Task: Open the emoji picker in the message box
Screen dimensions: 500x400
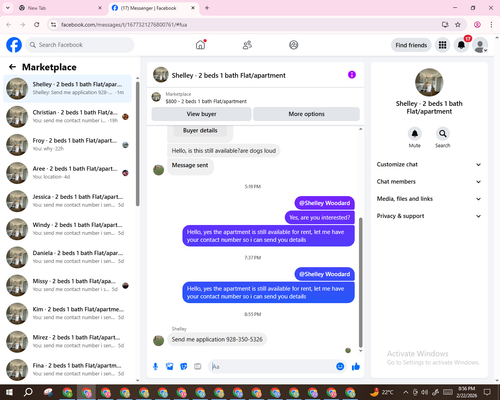Action: pos(340,366)
